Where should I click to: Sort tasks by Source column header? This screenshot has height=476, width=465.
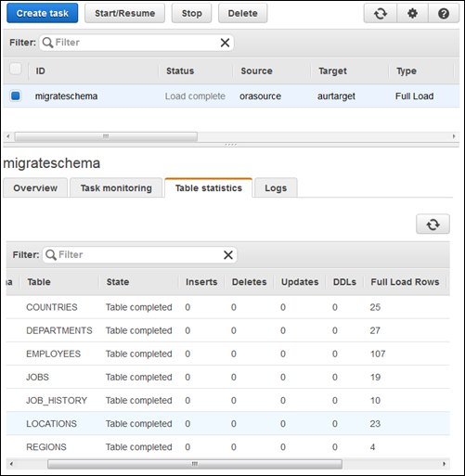point(256,71)
